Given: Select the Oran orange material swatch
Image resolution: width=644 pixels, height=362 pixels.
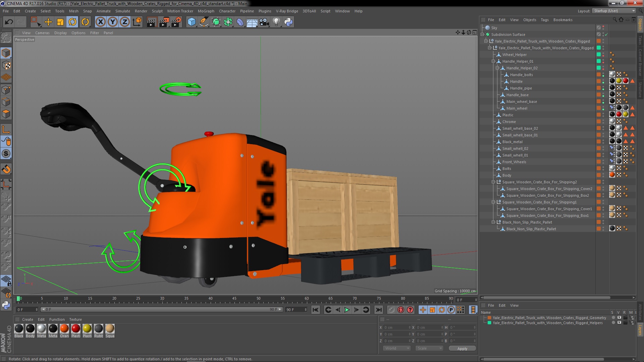Looking at the screenshot, I should (64, 330).
